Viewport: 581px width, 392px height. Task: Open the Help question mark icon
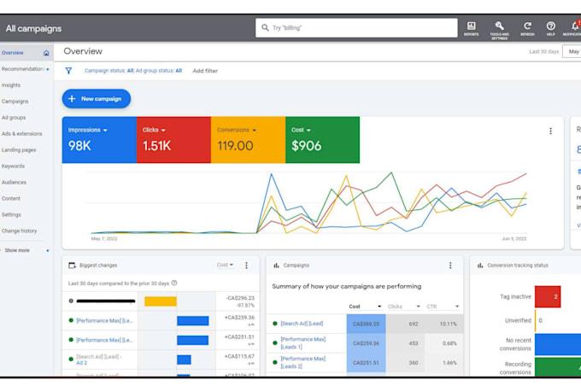(x=550, y=28)
